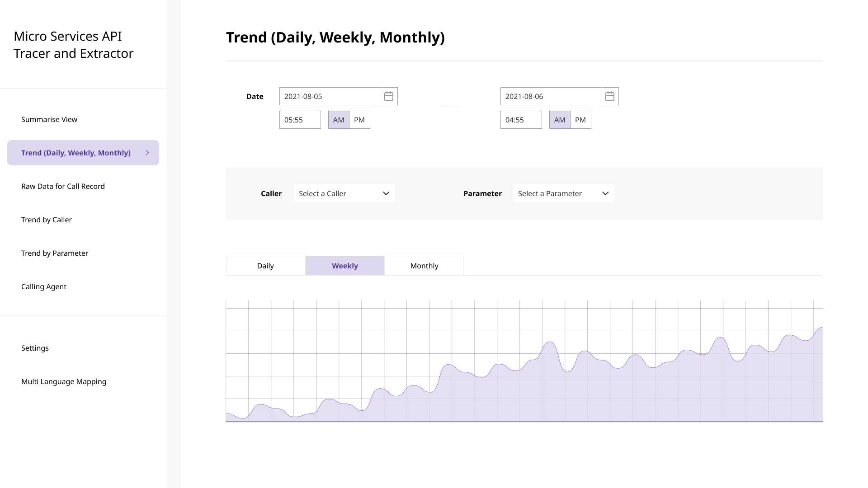Select AM for the start time
868x488 pixels.
tap(339, 120)
